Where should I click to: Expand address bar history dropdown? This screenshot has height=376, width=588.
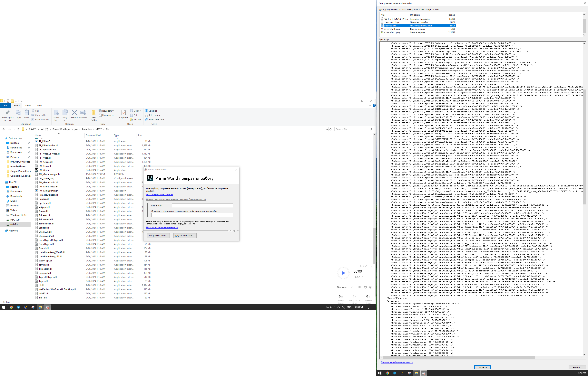tap(327, 129)
